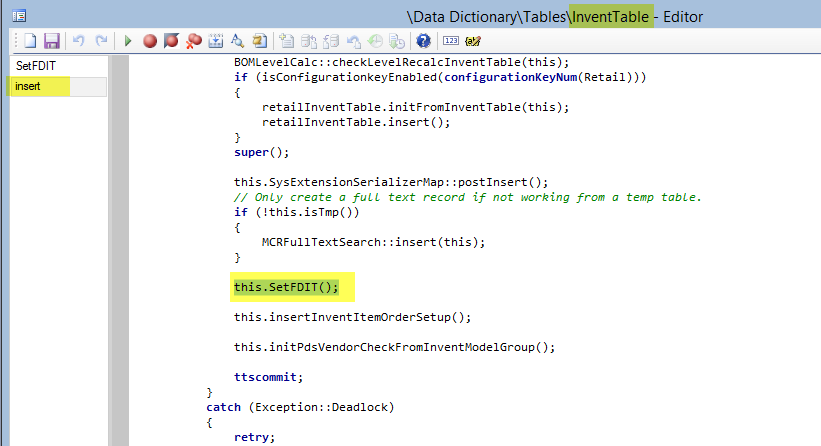Viewport: 821px width, 446px height.
Task: Click the magnifier lookup icon in the toolbar
Action: 238,41
